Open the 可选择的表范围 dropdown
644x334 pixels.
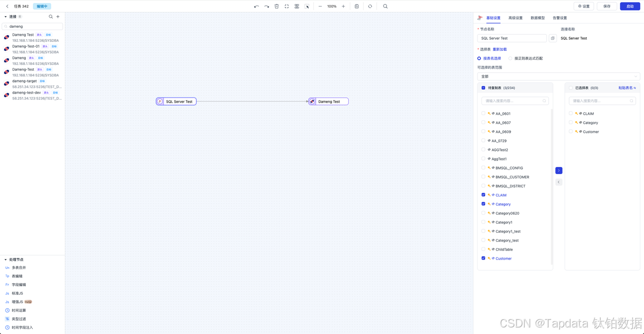558,76
